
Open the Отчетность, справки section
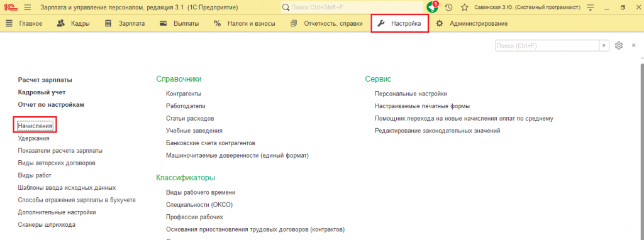coord(326,24)
